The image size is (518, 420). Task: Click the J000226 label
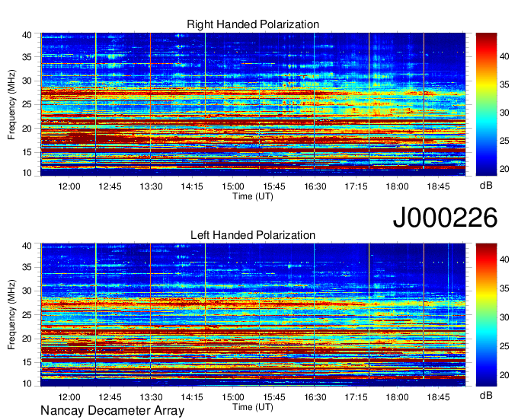pyautogui.click(x=445, y=218)
